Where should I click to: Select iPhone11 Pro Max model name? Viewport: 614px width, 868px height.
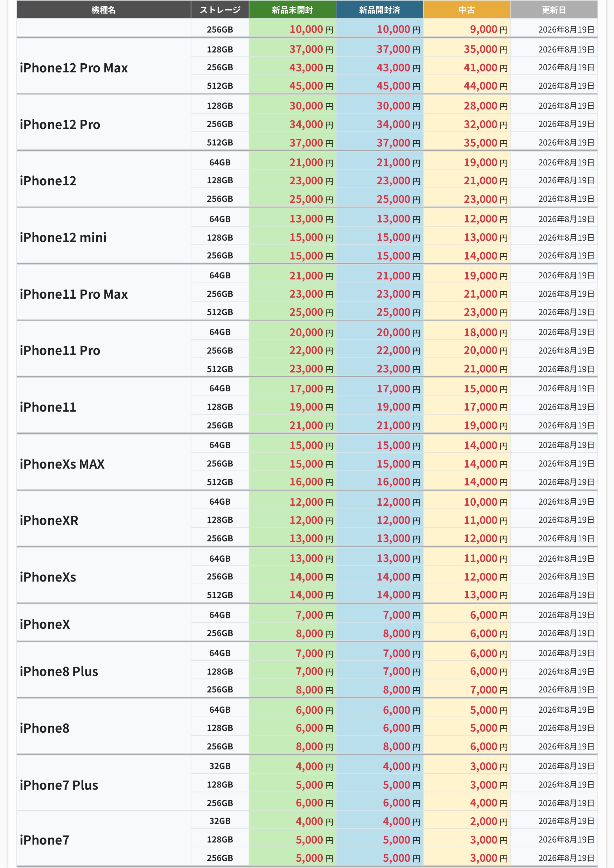pos(74,294)
